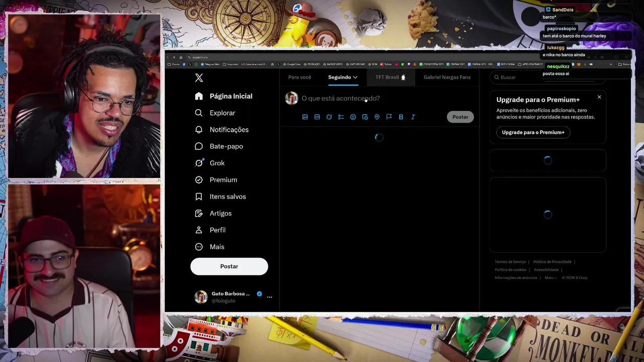Open Página Inicial home page
Image resolution: width=644 pixels, height=362 pixels.
click(x=224, y=96)
